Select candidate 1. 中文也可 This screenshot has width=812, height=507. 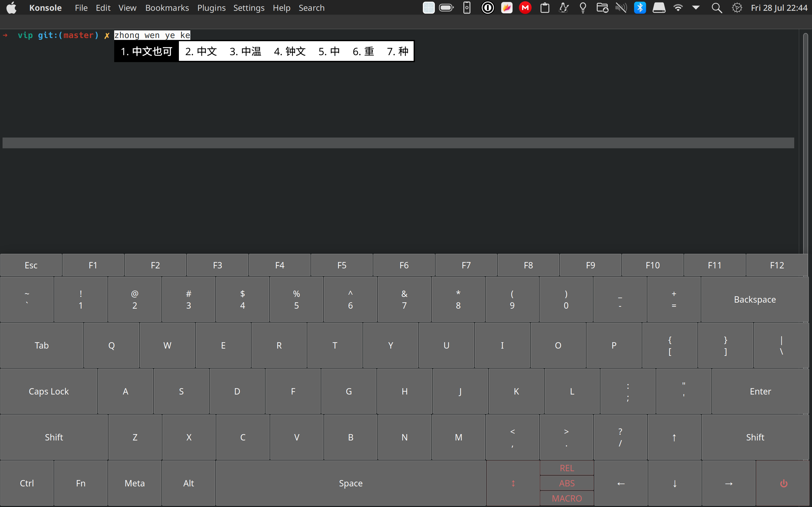click(x=147, y=51)
